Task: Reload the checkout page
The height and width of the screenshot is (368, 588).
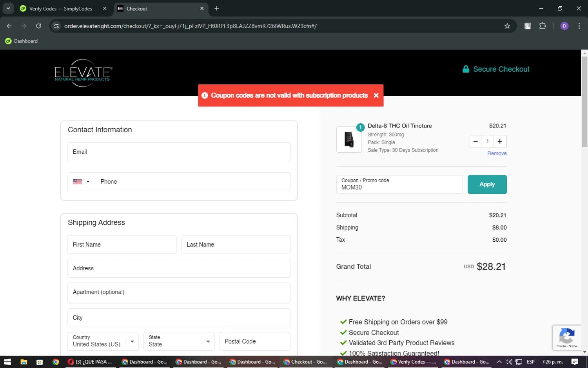Action: (x=38, y=26)
